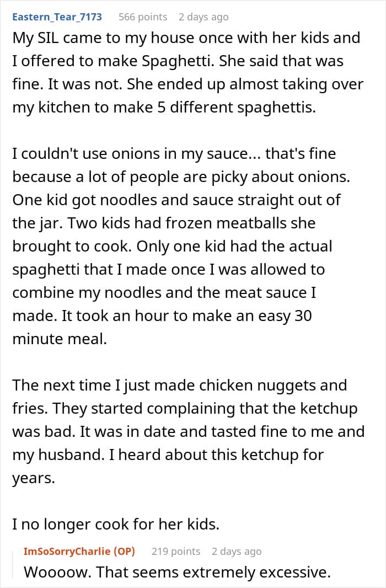This screenshot has width=386, height=588.
Task: Click the line 'I no longer cook for her kids.'
Action: (x=116, y=524)
